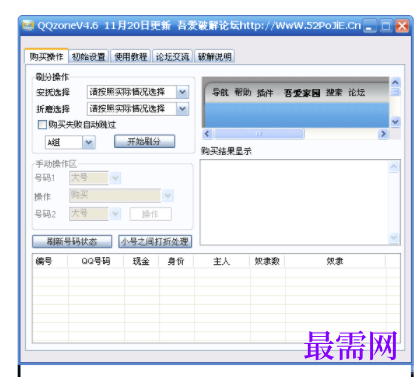Close the QQzone window
416x377 pixels.
pos(402,26)
